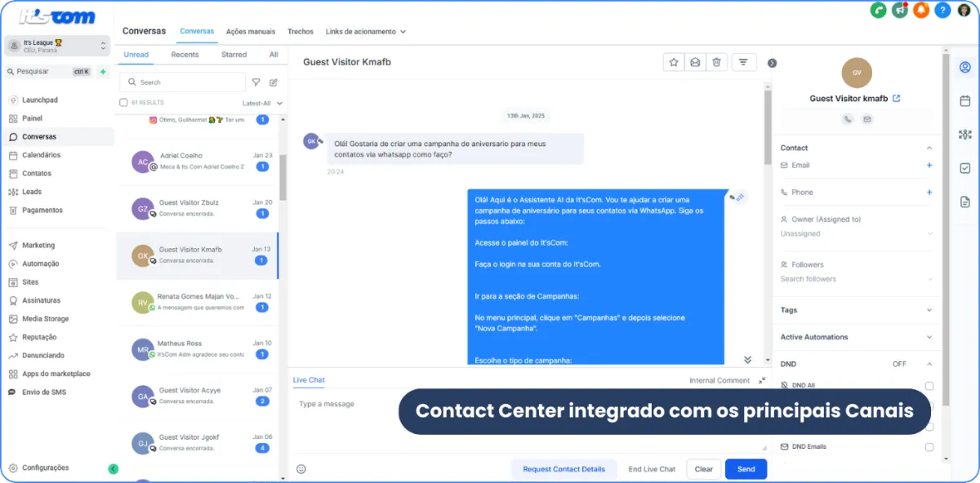This screenshot has width=980, height=483.
Task: Open the contact profile icon in the right rail
Action: pos(964,67)
